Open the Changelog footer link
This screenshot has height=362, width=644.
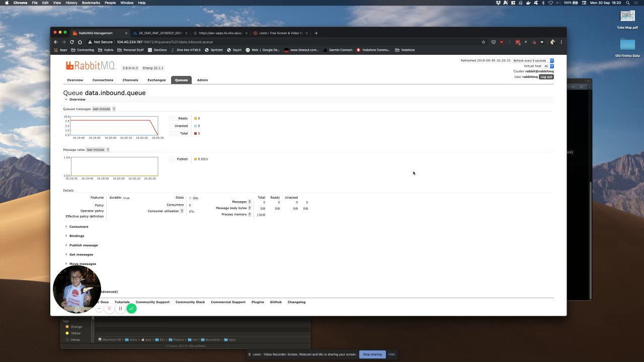(296, 302)
